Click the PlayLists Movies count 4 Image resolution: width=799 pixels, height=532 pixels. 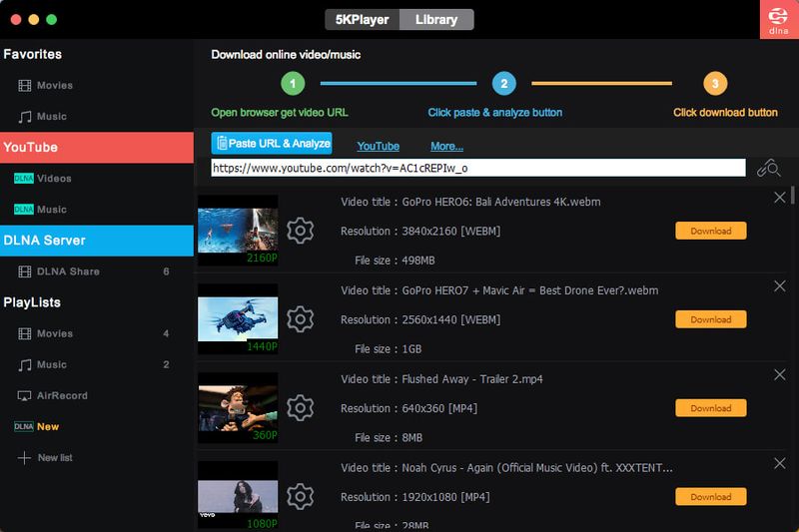pyautogui.click(x=166, y=333)
